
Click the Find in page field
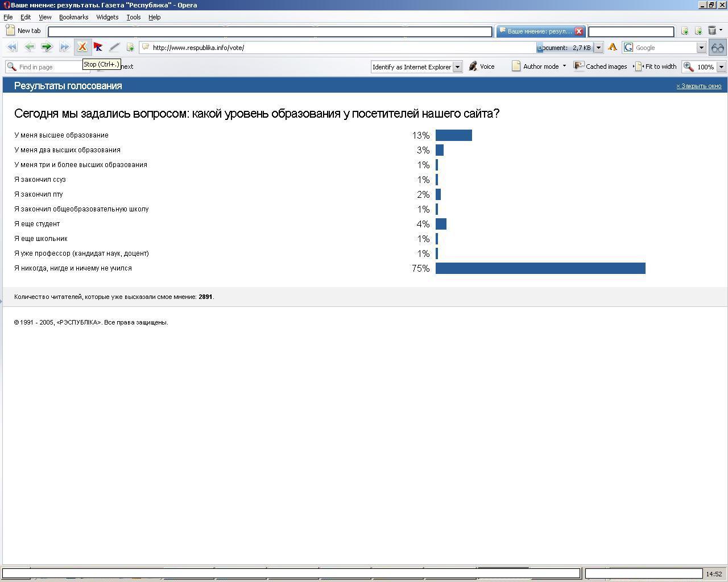click(x=48, y=67)
